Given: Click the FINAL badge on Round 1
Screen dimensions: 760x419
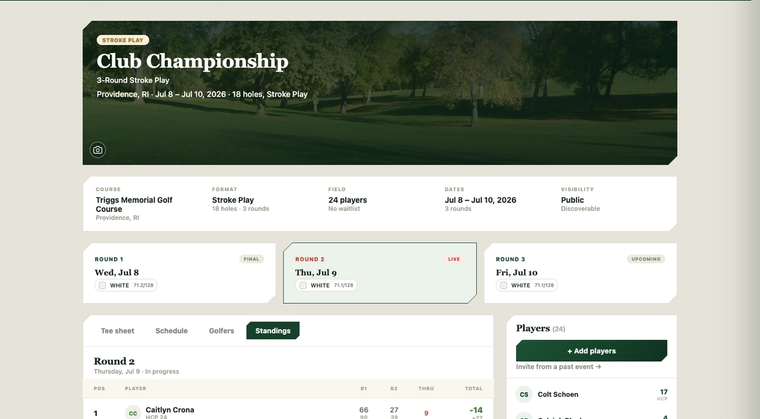Looking at the screenshot, I should [252, 259].
